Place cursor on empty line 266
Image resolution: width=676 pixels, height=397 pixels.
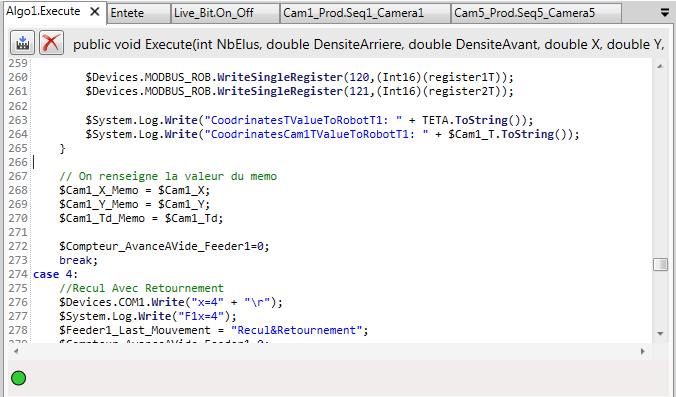coord(341,162)
